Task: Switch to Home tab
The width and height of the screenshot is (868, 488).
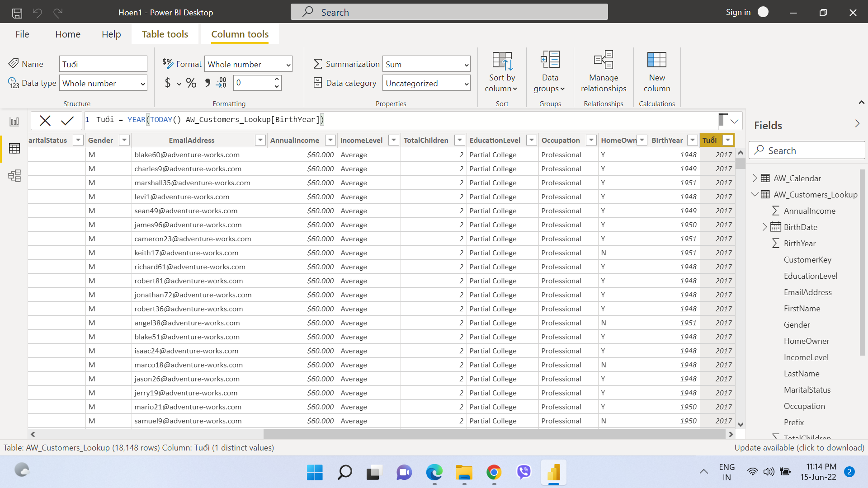Action: (68, 34)
